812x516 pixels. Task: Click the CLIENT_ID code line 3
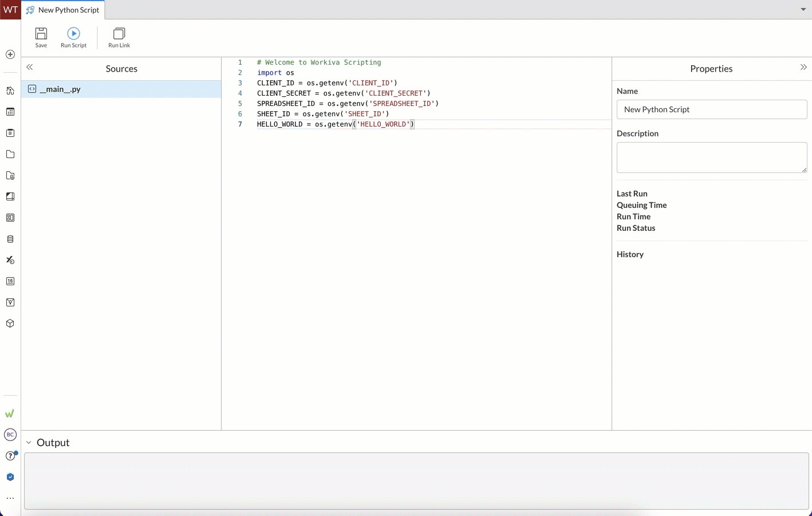point(327,83)
